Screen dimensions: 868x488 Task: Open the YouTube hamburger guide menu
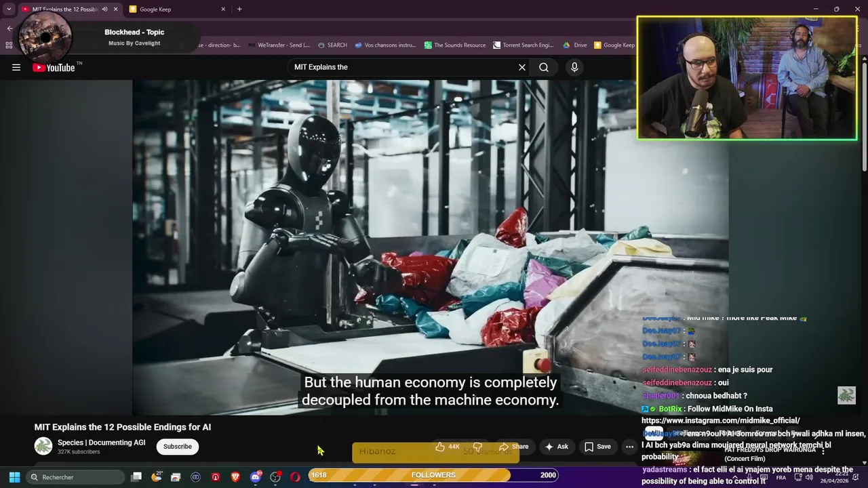coord(16,67)
